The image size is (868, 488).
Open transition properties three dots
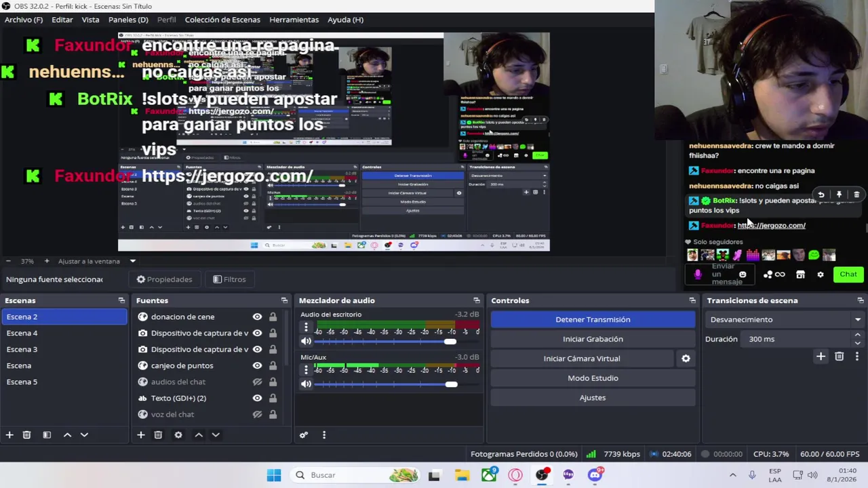856,356
